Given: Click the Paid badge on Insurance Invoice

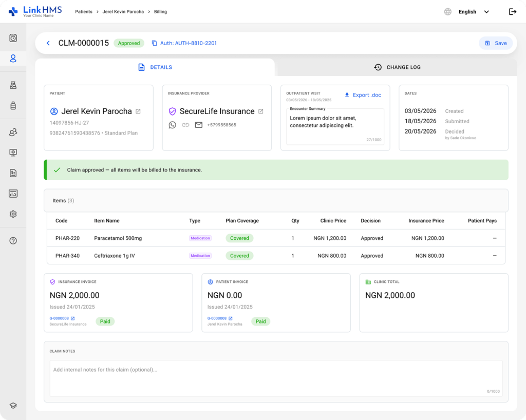Looking at the screenshot, I should (105, 321).
